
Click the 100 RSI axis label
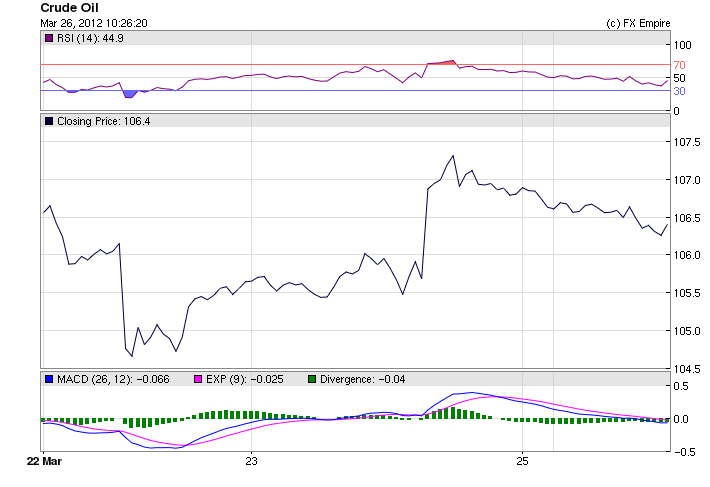pyautogui.click(x=682, y=45)
